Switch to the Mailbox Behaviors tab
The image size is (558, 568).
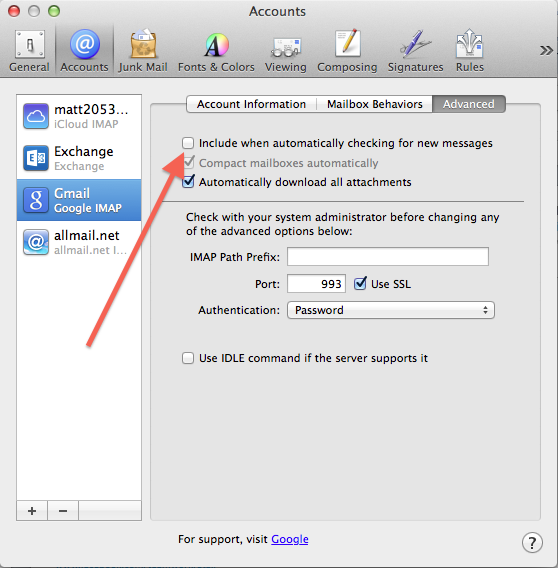(x=375, y=104)
